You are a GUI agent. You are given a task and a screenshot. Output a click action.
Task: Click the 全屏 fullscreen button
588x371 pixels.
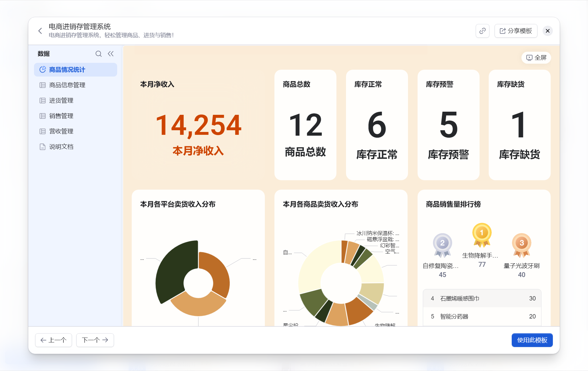(536, 58)
